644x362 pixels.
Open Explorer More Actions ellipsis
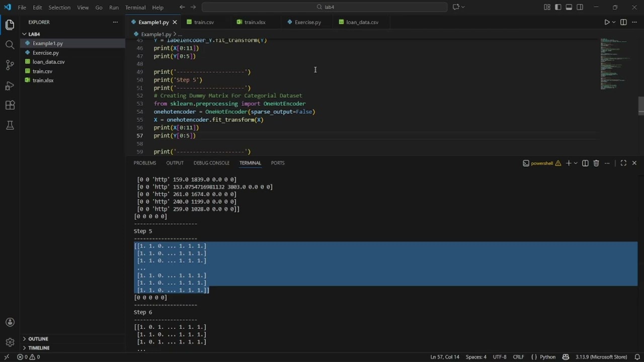pyautogui.click(x=115, y=22)
